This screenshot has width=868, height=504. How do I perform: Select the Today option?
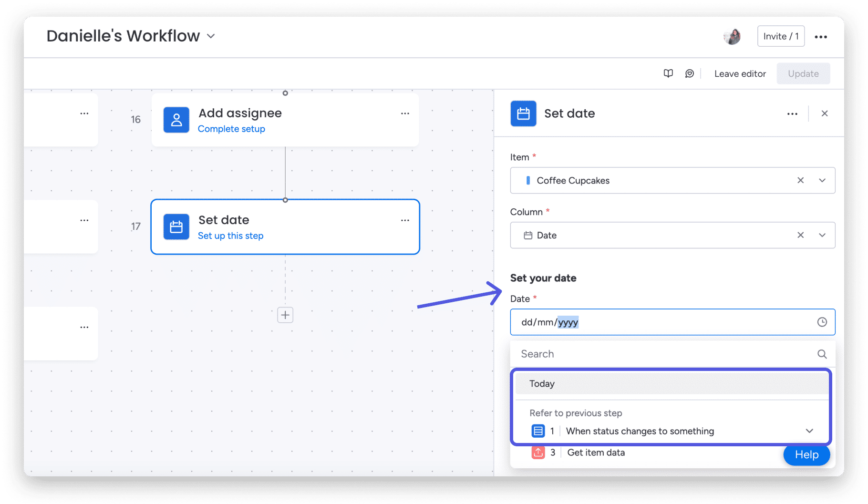pos(672,384)
